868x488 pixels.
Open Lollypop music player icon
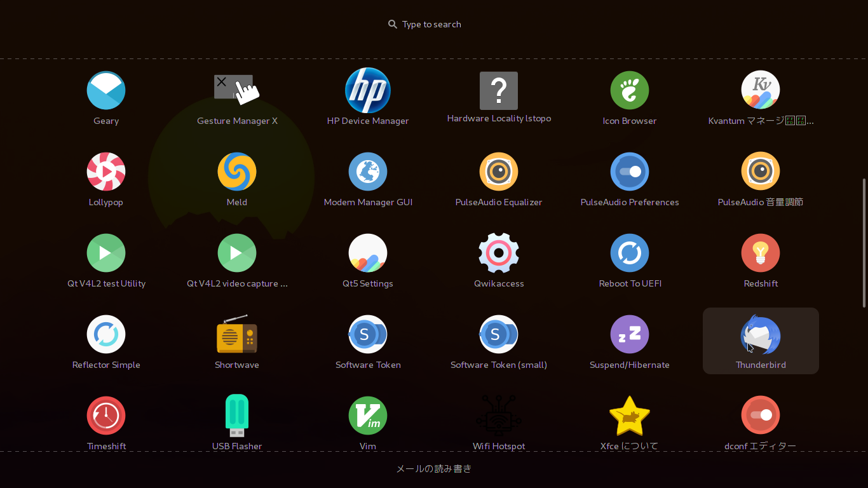(106, 172)
